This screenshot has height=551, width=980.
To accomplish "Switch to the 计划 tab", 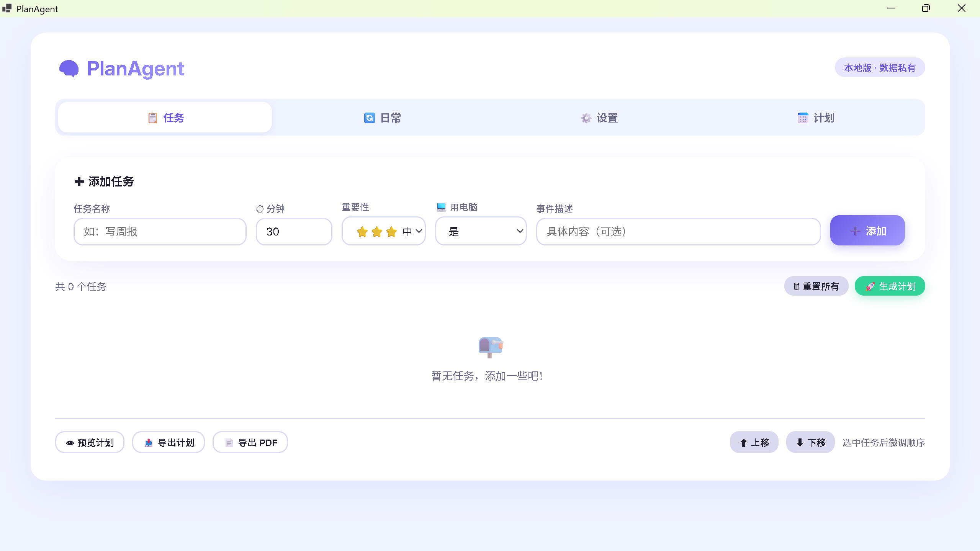I will click(816, 118).
